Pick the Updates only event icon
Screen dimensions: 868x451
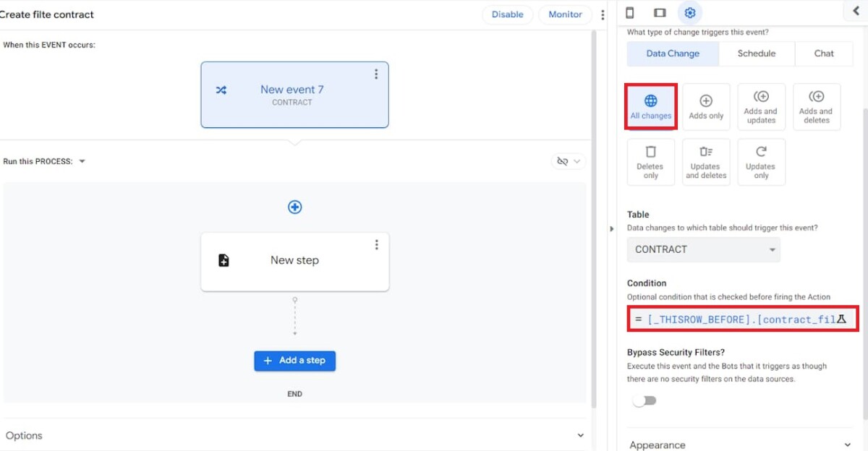(761, 161)
